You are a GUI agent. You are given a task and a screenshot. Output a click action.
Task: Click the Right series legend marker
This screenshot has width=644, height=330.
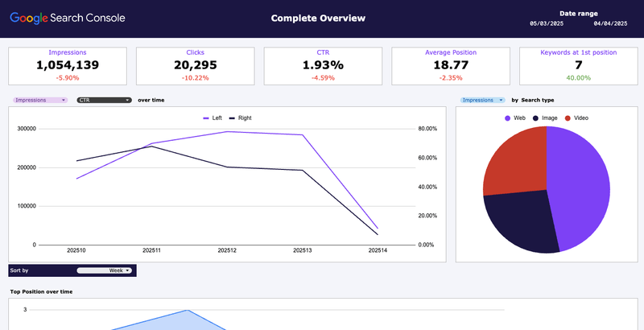(232, 118)
